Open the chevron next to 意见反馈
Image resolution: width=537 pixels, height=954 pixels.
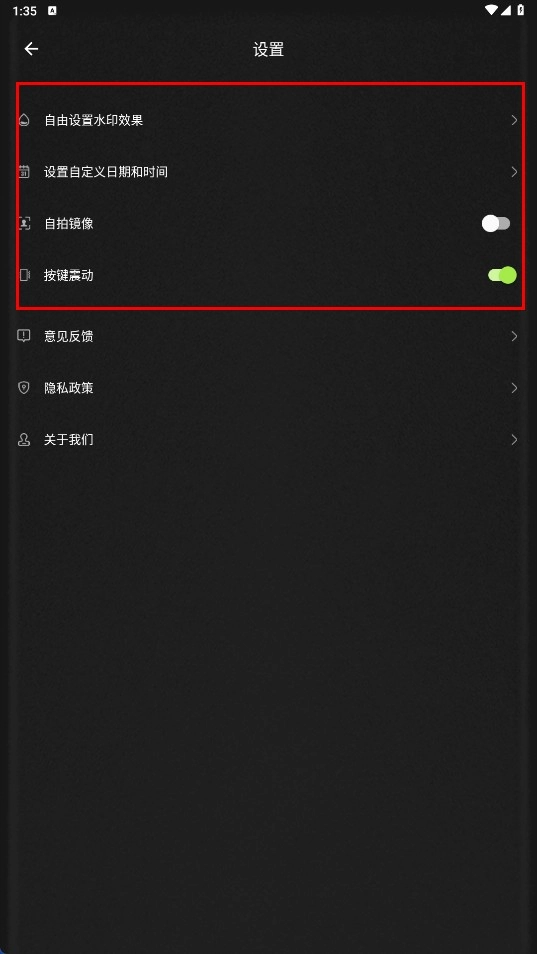tap(514, 336)
